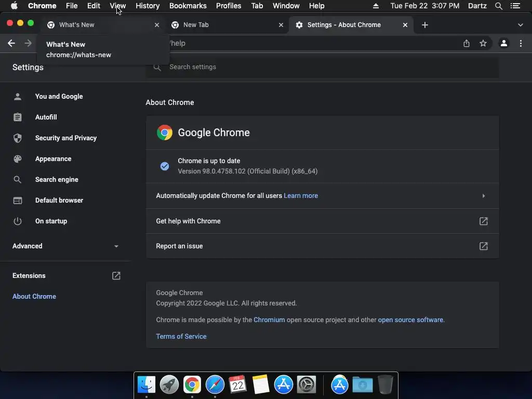Open Finder from the Dock
Viewport: 532px width, 399px height.
[147, 385]
